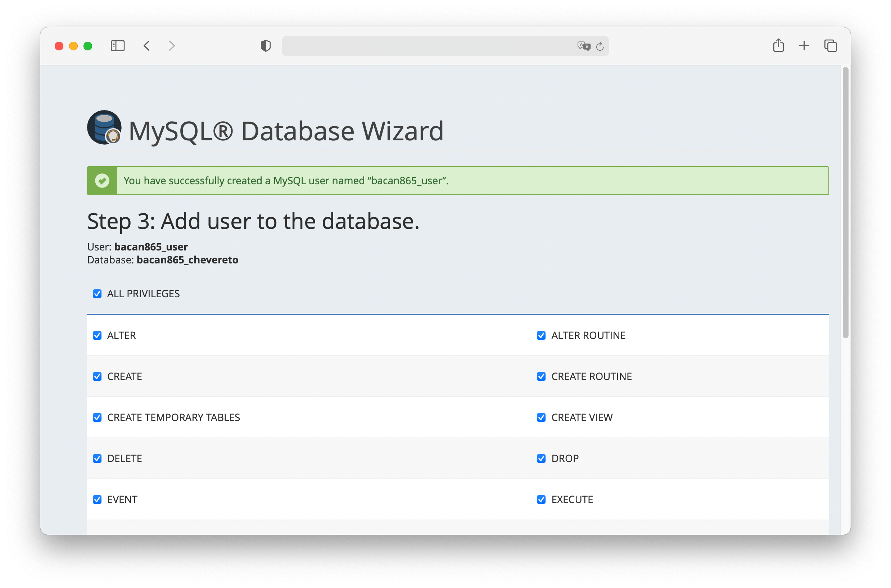The height and width of the screenshot is (588, 891).
Task: Click the MySQL Database Wizard logo icon
Action: 104,127
